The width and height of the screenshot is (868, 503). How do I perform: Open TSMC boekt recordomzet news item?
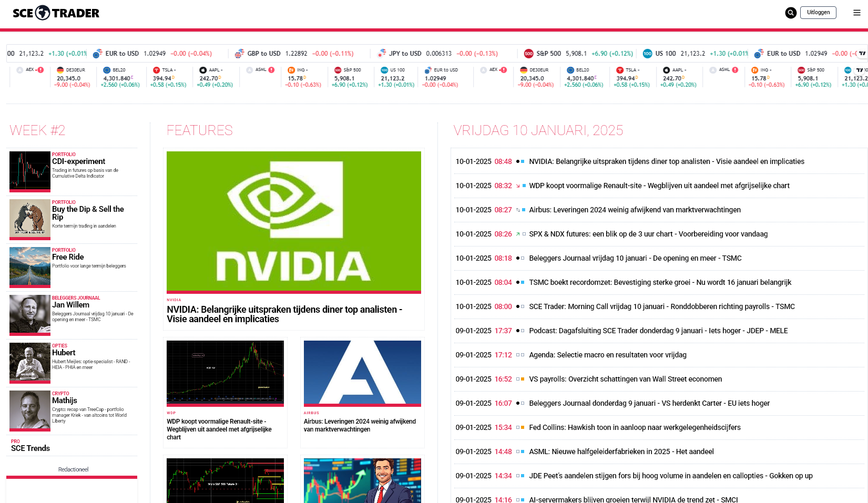coord(660,282)
